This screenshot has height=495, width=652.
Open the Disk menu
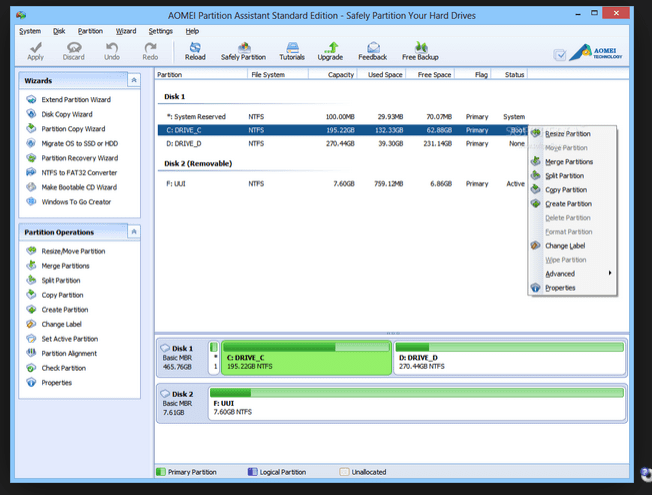tap(59, 31)
